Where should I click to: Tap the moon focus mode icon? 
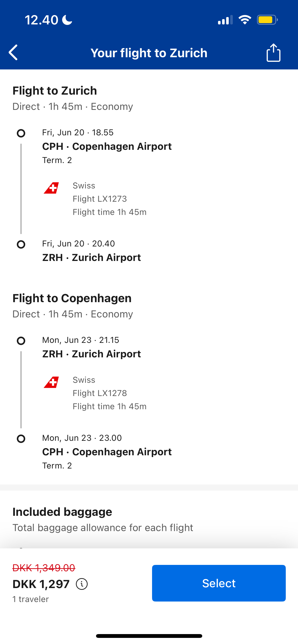[67, 20]
